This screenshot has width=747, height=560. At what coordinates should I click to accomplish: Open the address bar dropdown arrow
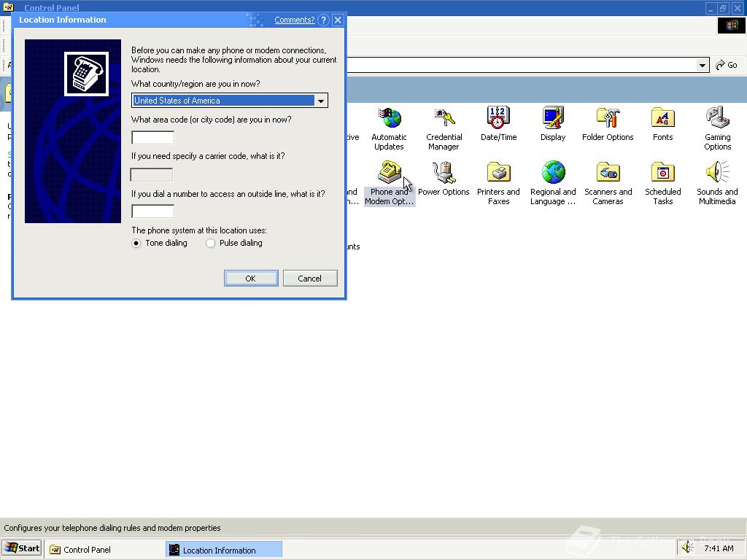(x=703, y=65)
